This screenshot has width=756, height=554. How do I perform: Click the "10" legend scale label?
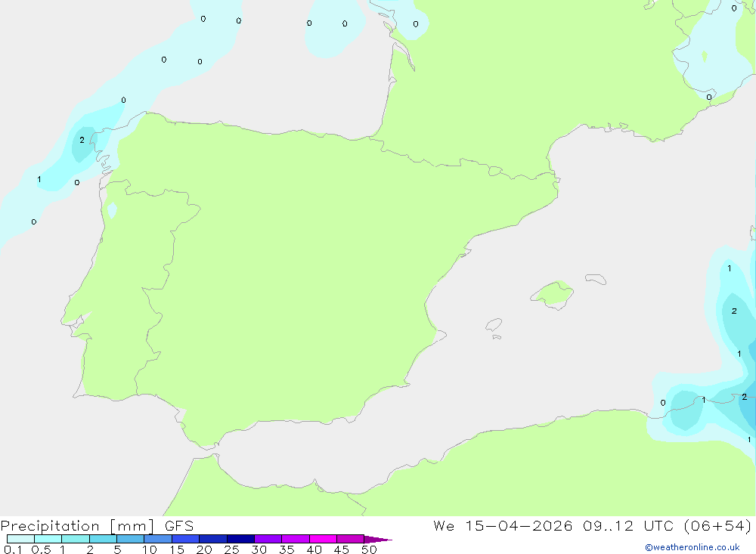click(x=150, y=549)
